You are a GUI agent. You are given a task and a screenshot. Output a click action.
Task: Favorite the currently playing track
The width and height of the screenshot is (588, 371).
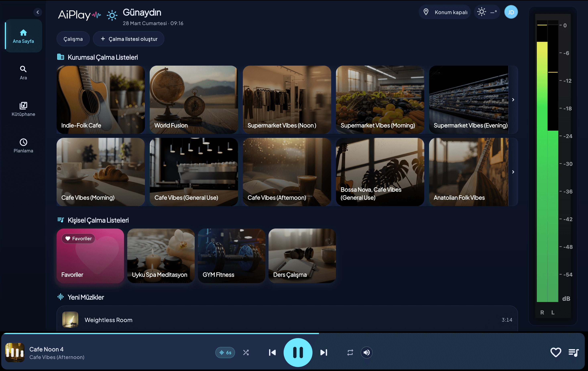point(556,352)
